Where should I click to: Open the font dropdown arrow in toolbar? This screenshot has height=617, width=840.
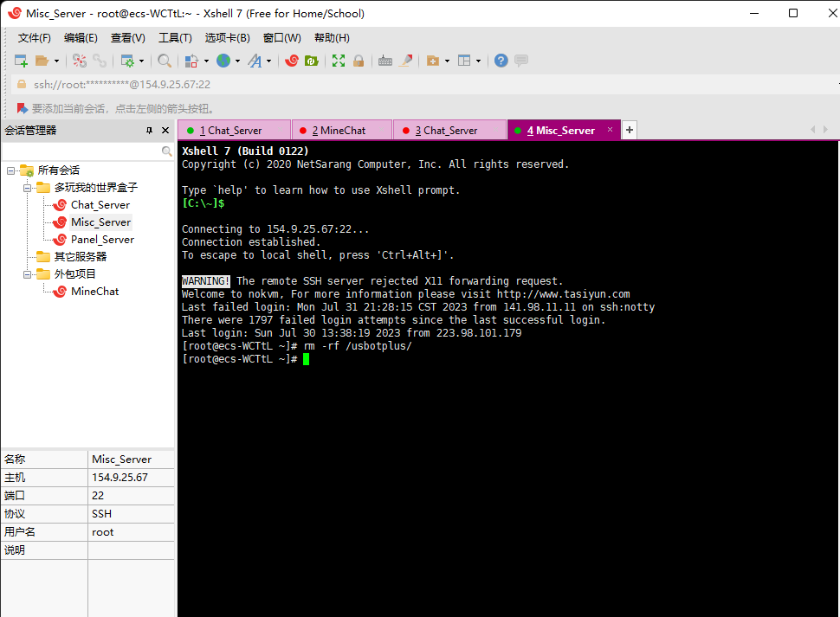268,61
